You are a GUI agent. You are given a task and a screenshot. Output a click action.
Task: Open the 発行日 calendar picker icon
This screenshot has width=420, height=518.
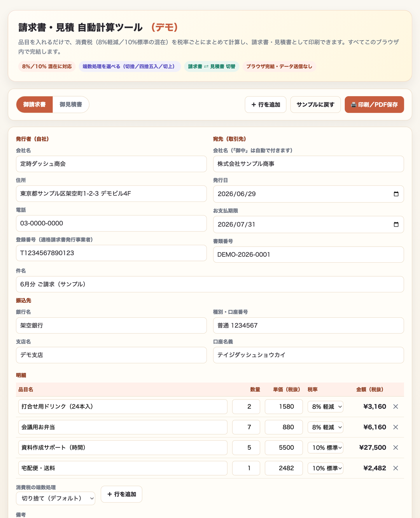click(x=396, y=194)
